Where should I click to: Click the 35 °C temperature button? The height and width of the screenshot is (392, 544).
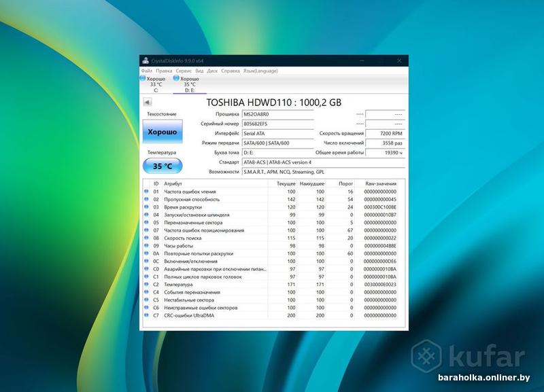(163, 166)
